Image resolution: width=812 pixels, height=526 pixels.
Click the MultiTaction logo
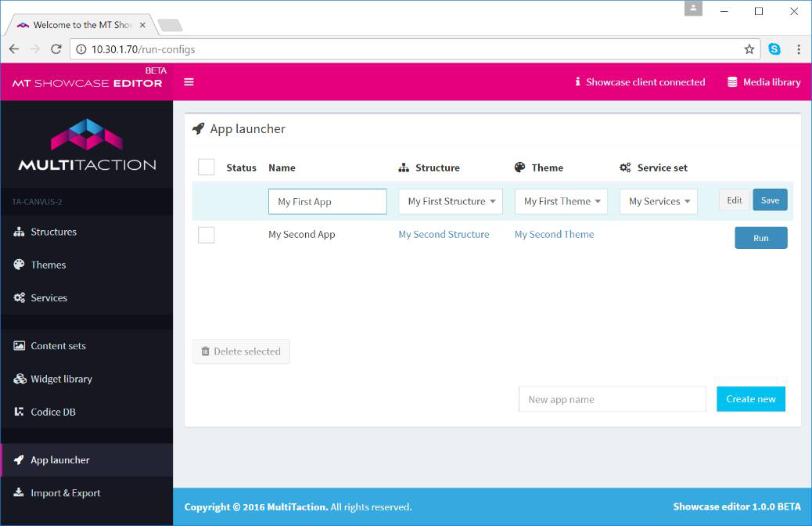(x=87, y=144)
